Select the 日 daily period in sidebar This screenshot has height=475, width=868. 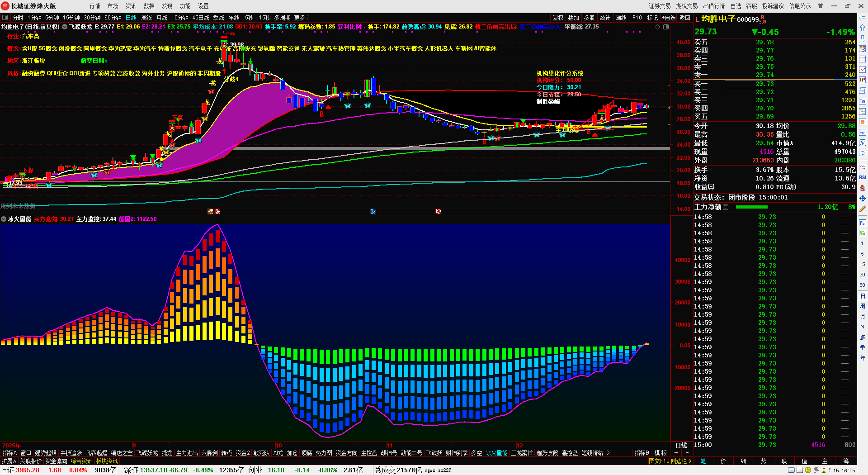point(863,296)
